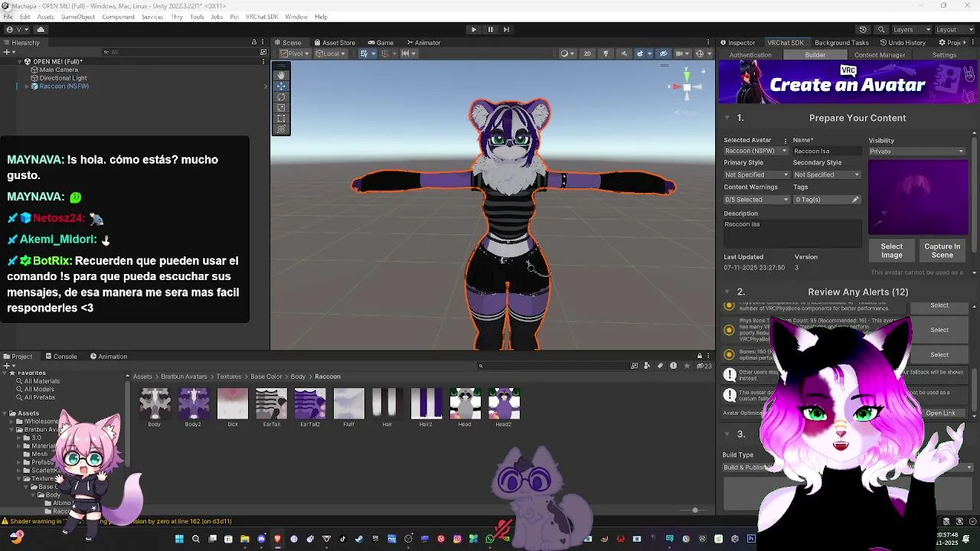This screenshot has width=980, height=551.
Task: Open the Undo History tab
Action: click(903, 43)
